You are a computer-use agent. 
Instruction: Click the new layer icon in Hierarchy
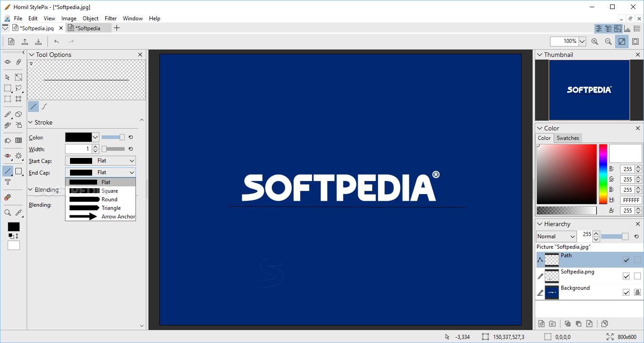click(x=541, y=324)
